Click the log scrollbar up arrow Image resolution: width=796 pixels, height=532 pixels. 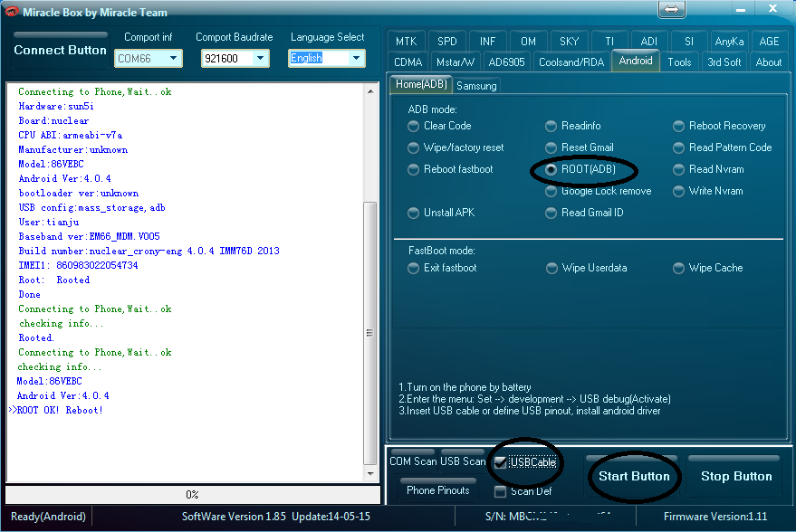coord(370,91)
